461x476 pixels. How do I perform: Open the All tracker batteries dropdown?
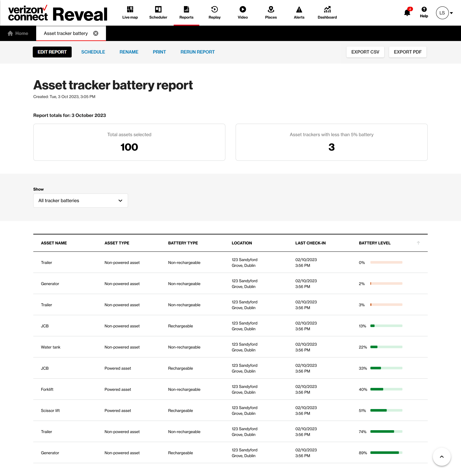(81, 201)
